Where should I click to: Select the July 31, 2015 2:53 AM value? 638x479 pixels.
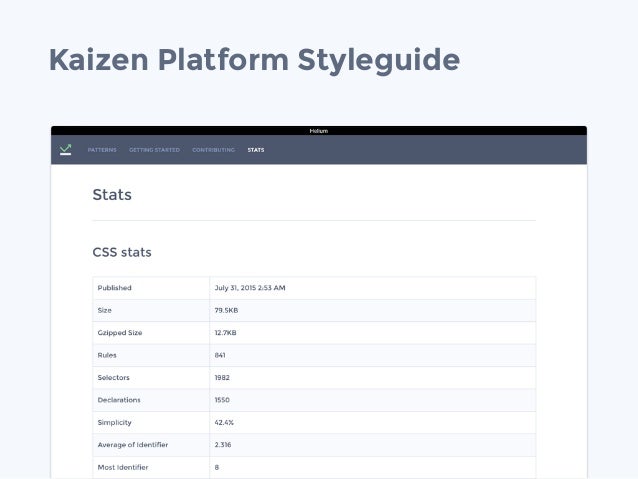250,288
